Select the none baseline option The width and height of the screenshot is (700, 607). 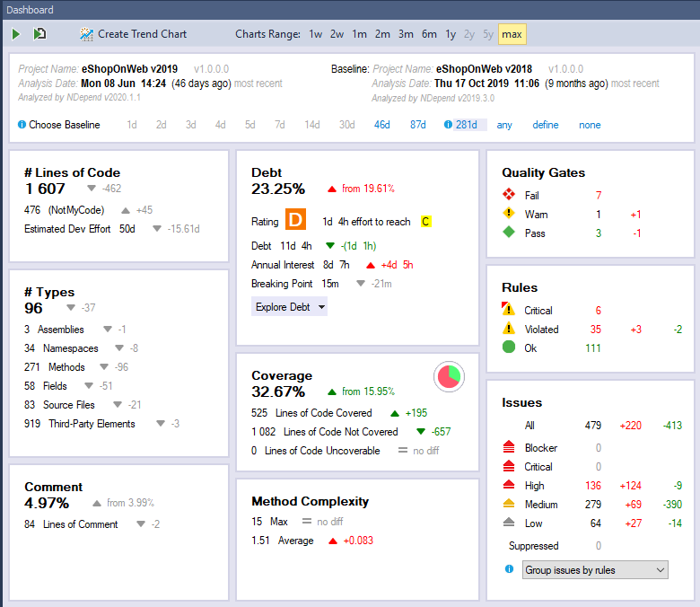[590, 125]
